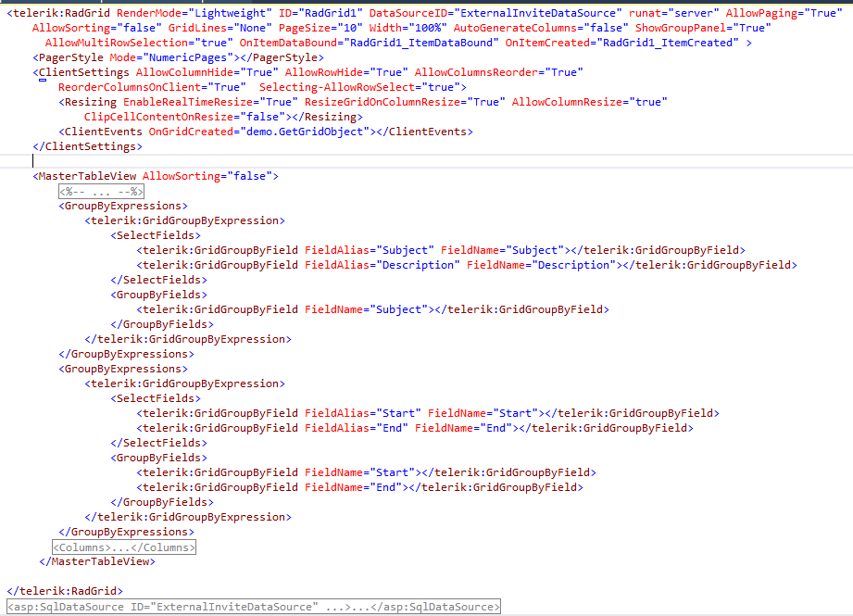Click the OnGridCreated="demo.GetGridObject" attribute
Screen dimensions: 853x616
(x=258, y=132)
